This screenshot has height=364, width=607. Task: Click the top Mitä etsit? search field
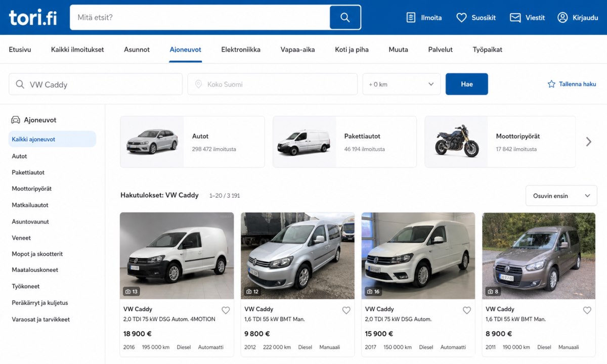[x=200, y=18]
